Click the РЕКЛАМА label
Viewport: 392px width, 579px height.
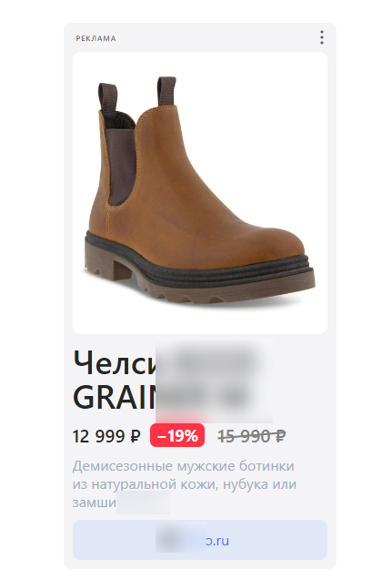point(95,38)
